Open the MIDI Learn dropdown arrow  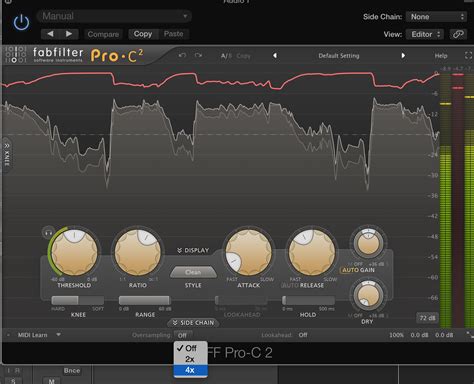point(58,335)
